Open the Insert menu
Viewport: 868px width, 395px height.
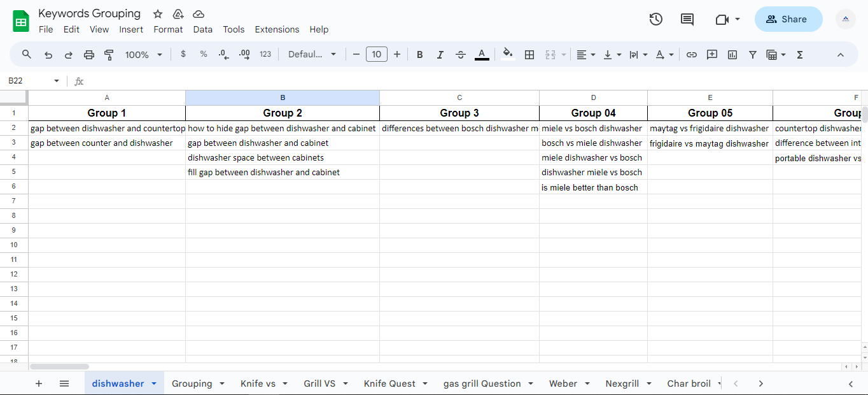[131, 29]
